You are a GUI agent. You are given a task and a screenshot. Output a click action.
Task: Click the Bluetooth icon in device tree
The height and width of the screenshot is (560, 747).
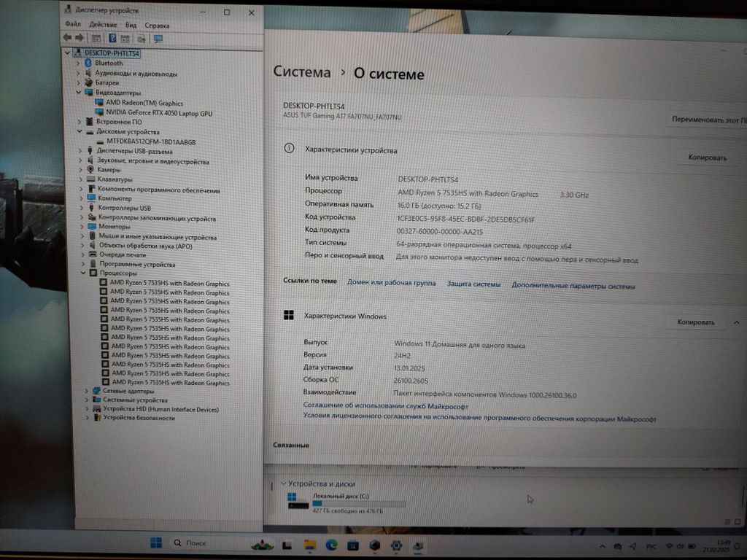pyautogui.click(x=88, y=63)
